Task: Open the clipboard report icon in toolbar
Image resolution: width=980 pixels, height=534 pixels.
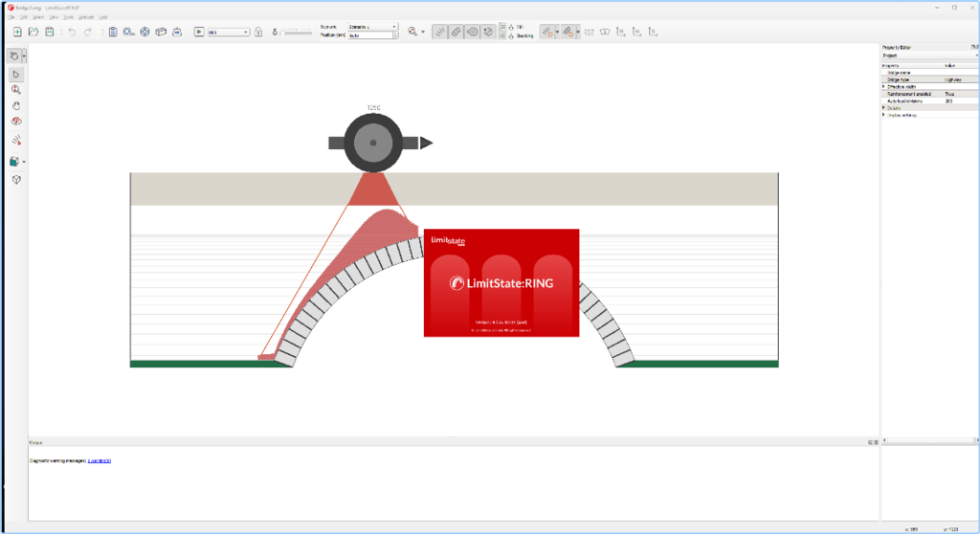Action: 113,32
